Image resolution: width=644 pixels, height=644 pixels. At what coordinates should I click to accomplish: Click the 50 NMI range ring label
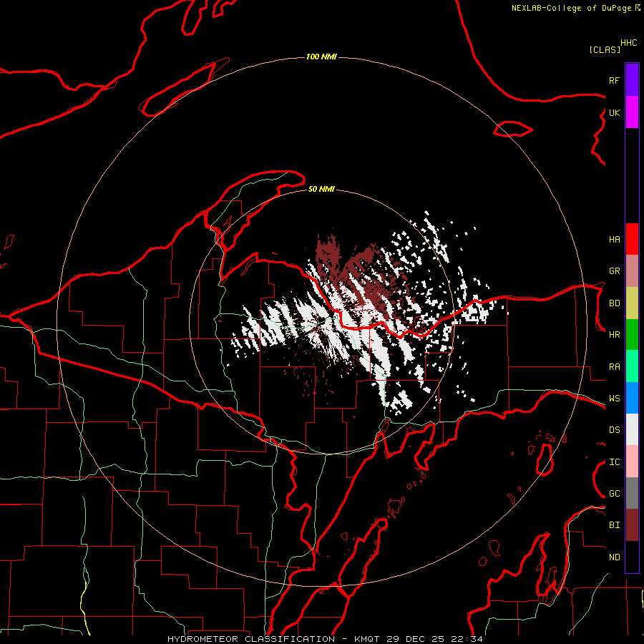pyautogui.click(x=321, y=189)
